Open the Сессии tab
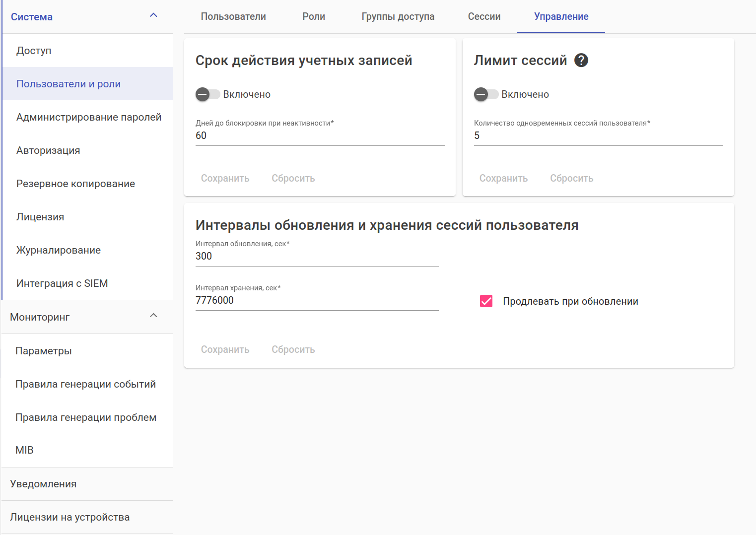This screenshot has width=756, height=535. [484, 16]
